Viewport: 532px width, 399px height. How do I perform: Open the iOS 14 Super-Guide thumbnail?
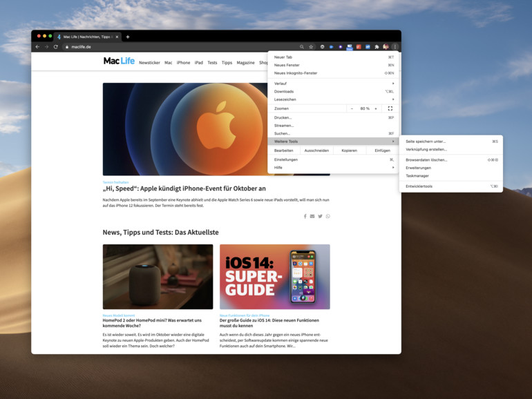[275, 277]
